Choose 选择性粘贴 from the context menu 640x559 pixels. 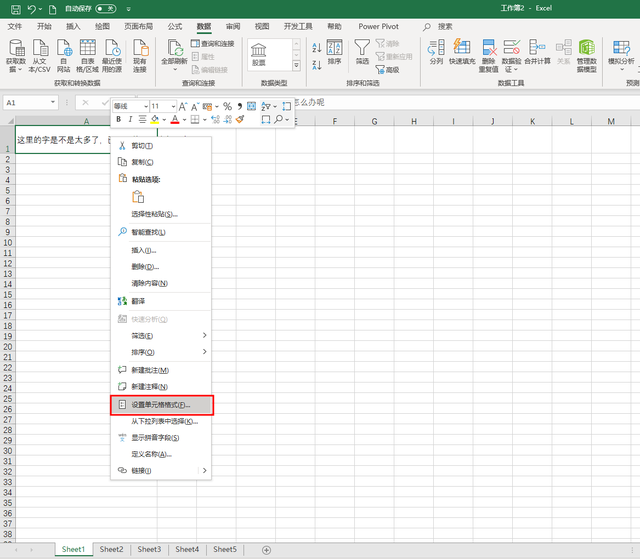click(161, 214)
